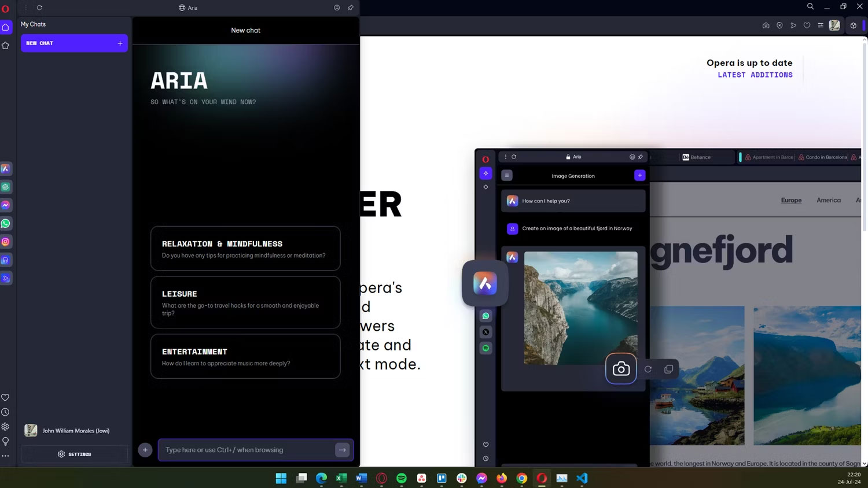868x488 pixels.
Task: Open Messenger in the Opera sidebar
Action: point(6,205)
